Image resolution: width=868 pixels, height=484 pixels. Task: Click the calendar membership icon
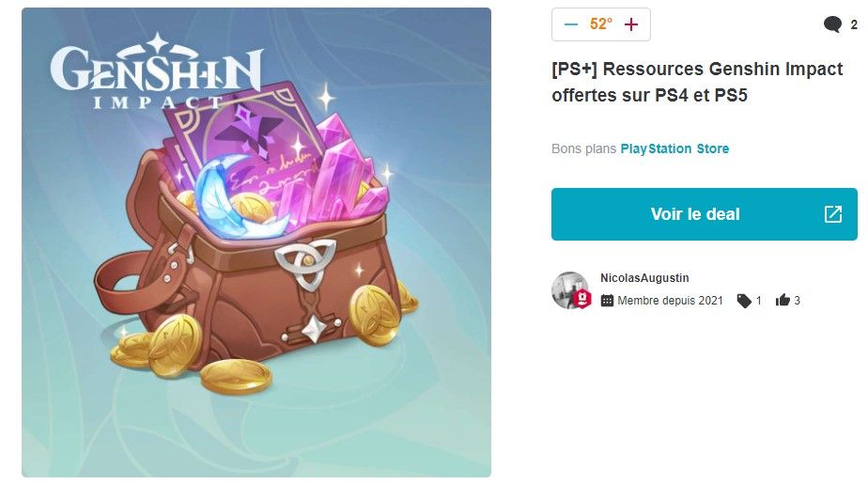point(607,300)
